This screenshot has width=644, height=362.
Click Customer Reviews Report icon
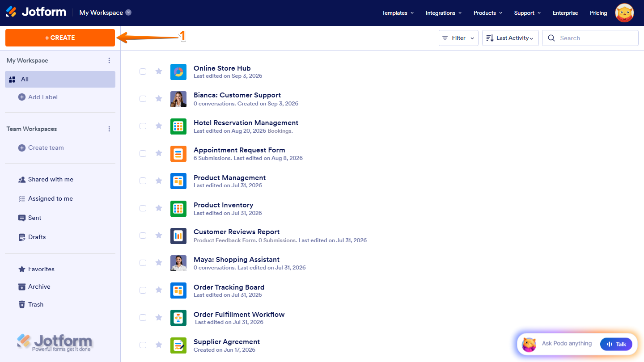(178, 236)
